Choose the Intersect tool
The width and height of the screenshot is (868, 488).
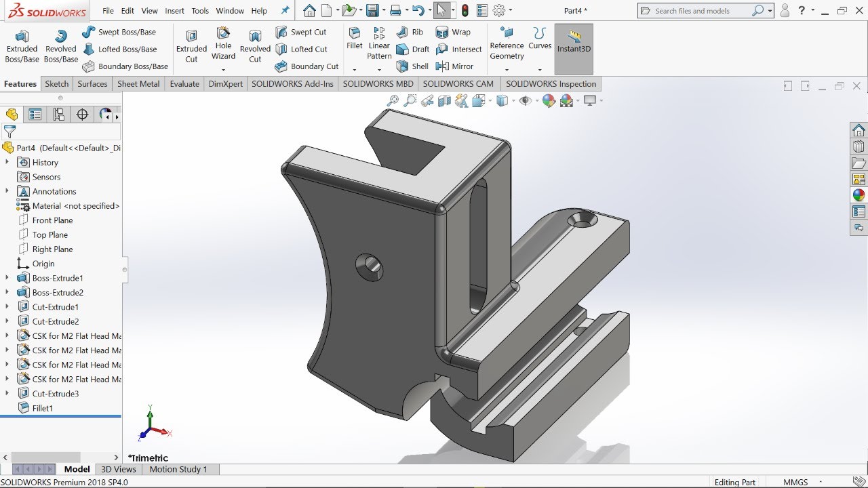click(459, 49)
